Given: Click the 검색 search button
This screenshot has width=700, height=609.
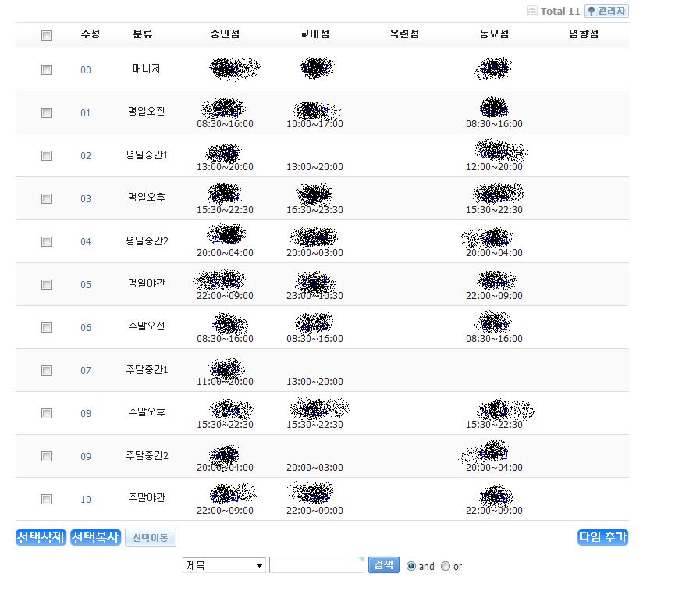Looking at the screenshot, I should (x=383, y=565).
